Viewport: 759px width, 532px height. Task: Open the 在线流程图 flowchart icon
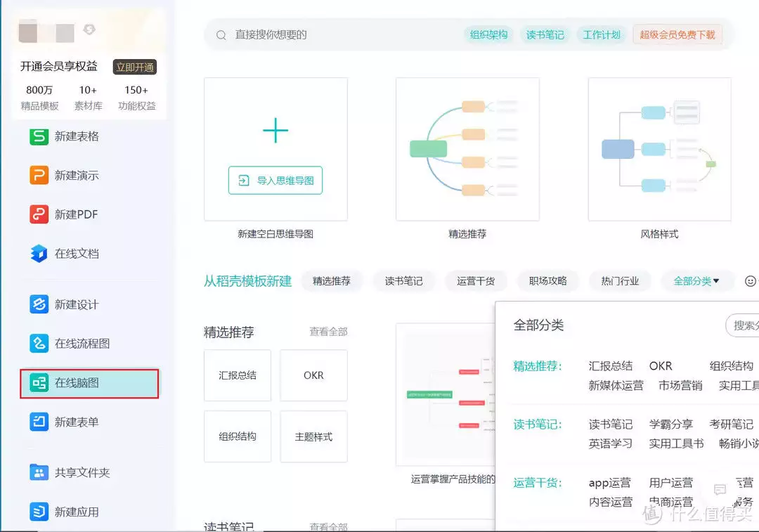[x=39, y=344]
